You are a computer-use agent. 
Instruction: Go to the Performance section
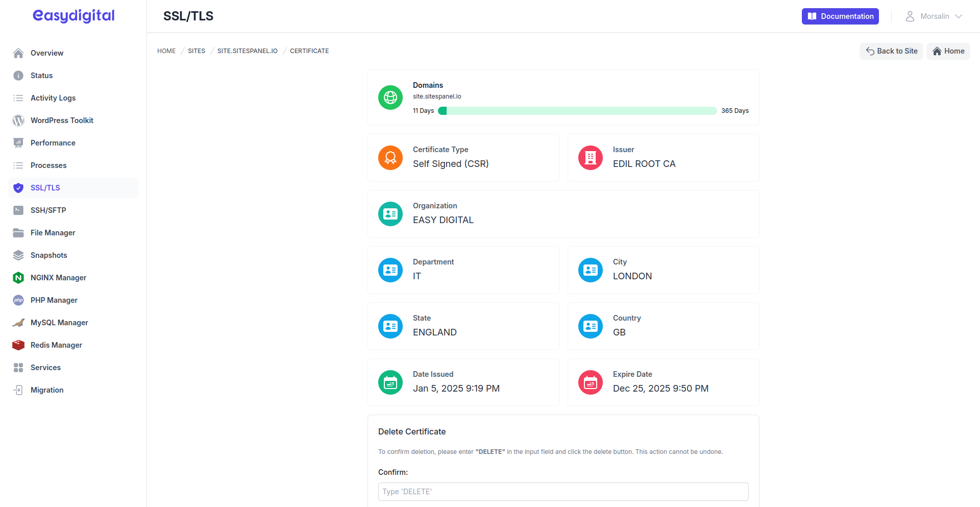(53, 143)
